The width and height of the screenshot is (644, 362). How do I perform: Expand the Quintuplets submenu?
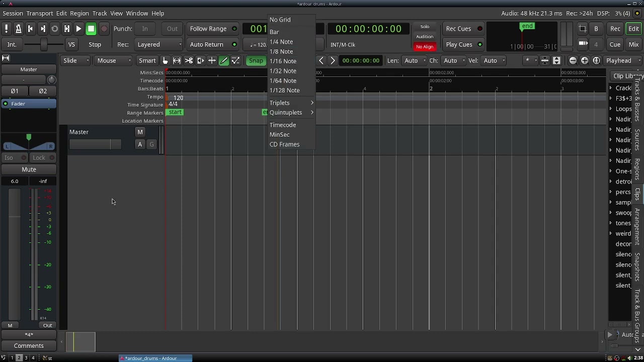(291, 113)
